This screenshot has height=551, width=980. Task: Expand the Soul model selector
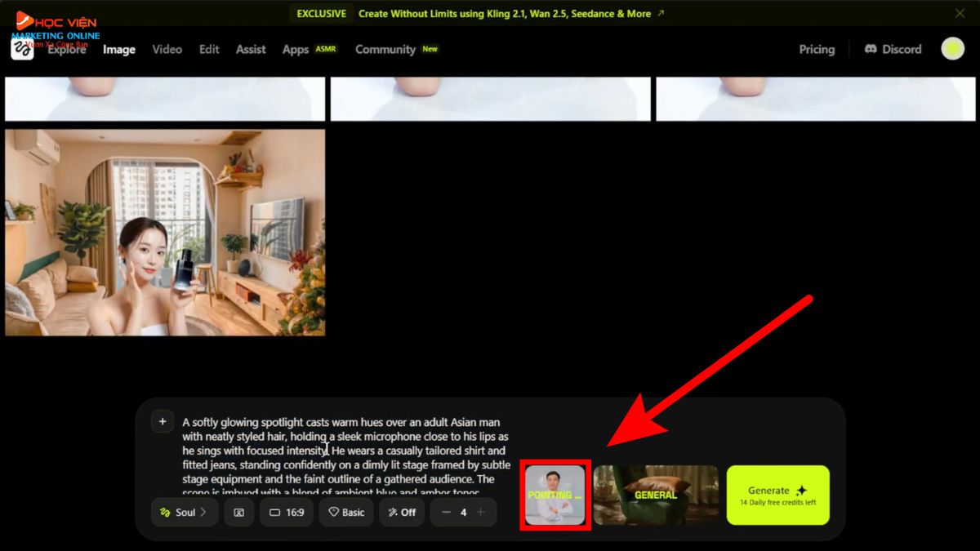[185, 513]
